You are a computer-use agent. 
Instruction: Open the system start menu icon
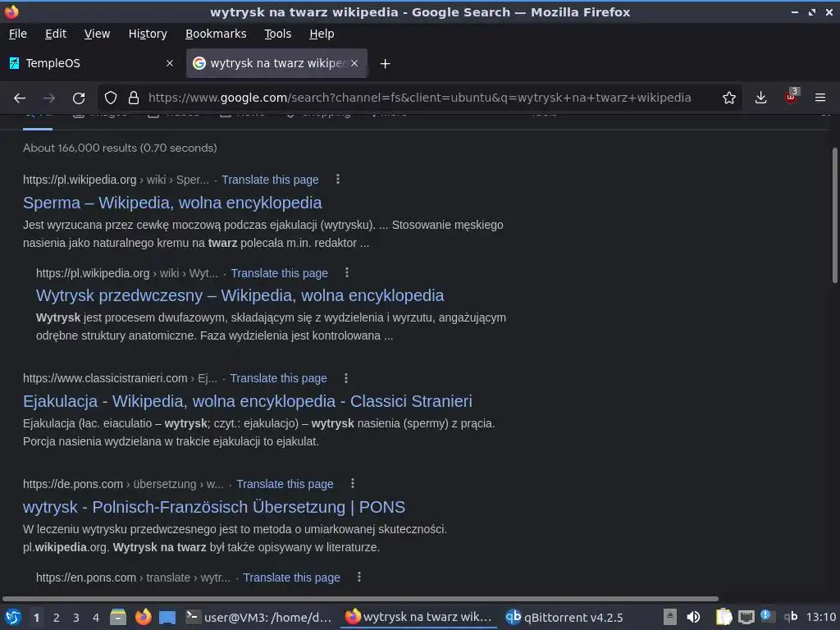pyautogui.click(x=12, y=617)
